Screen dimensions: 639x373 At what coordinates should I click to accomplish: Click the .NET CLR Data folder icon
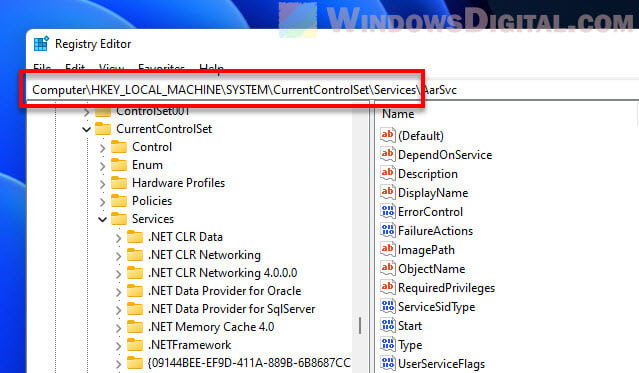point(135,237)
